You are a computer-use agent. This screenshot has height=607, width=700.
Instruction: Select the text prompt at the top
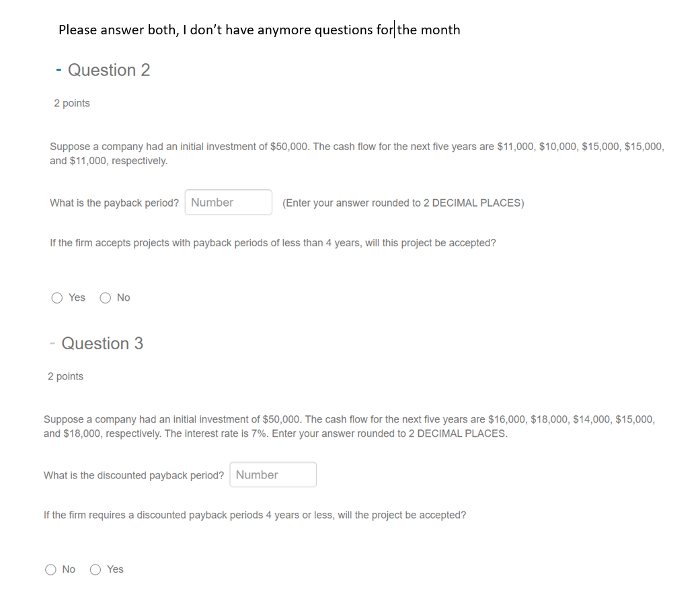pyautogui.click(x=260, y=30)
